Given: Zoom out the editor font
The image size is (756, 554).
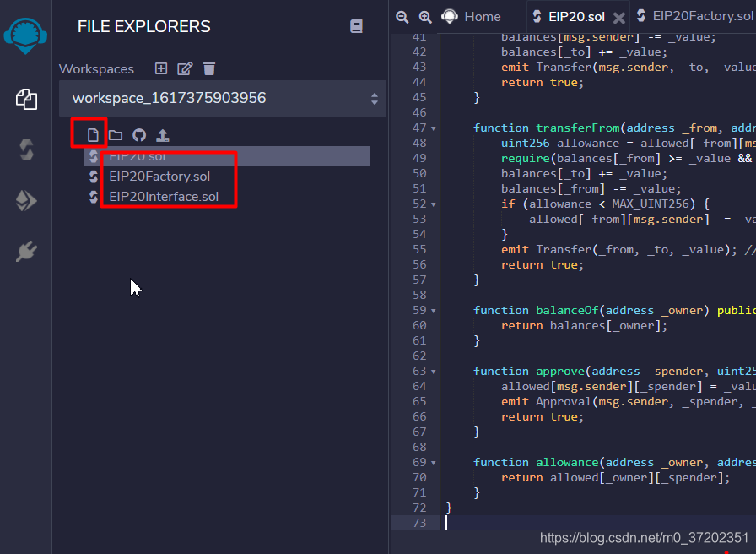Looking at the screenshot, I should [x=402, y=17].
